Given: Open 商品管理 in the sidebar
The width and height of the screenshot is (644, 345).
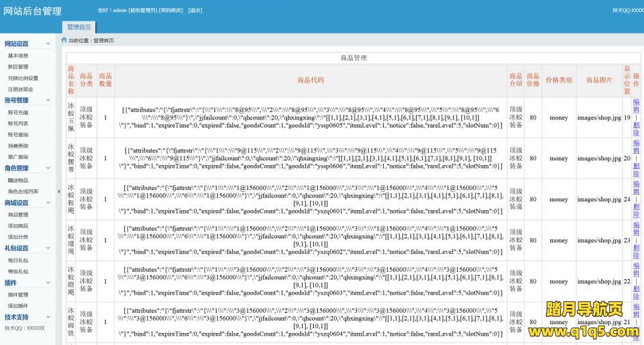Looking at the screenshot, I should [18, 215].
